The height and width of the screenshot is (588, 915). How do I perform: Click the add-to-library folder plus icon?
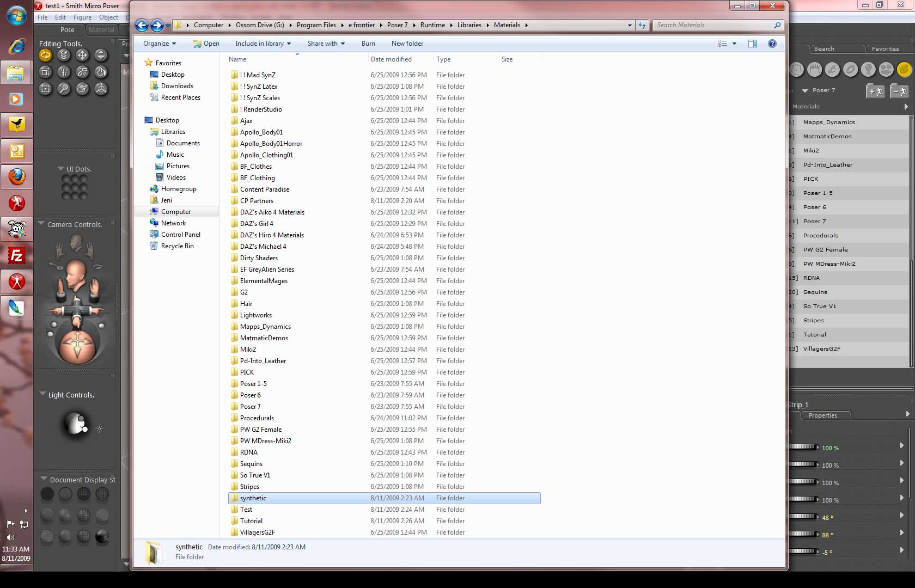point(875,91)
